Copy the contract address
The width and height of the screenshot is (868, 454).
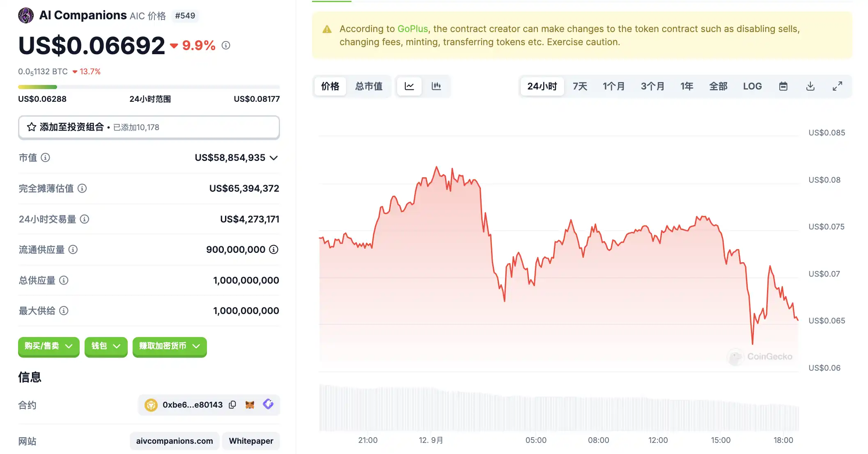[x=232, y=405]
